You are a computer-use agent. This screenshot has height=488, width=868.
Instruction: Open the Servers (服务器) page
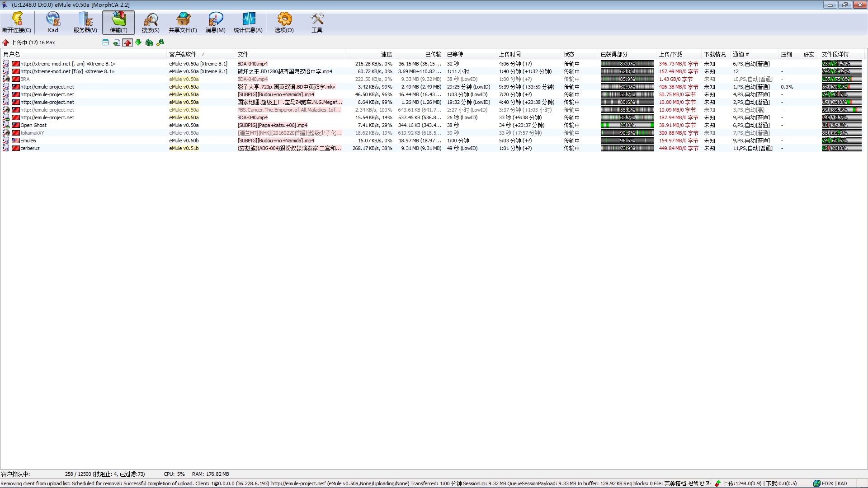pyautogui.click(x=85, y=23)
